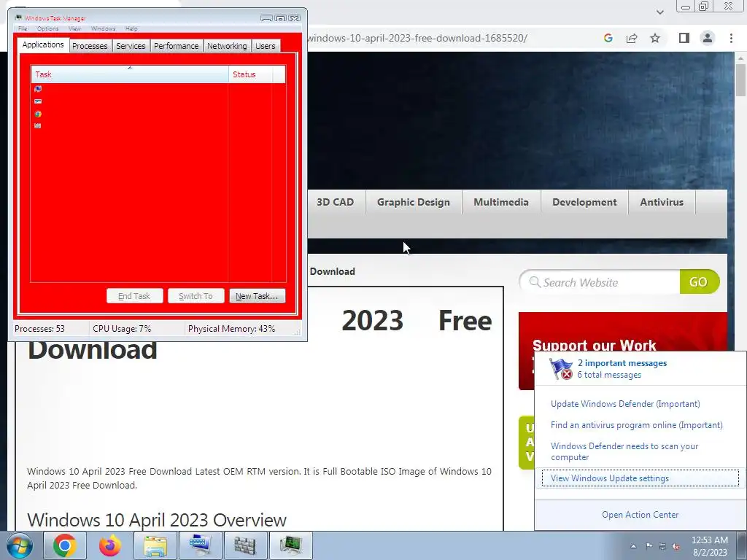This screenshot has width=747, height=560.
Task: Click the Chrome address bar URL
Action: (x=417, y=38)
